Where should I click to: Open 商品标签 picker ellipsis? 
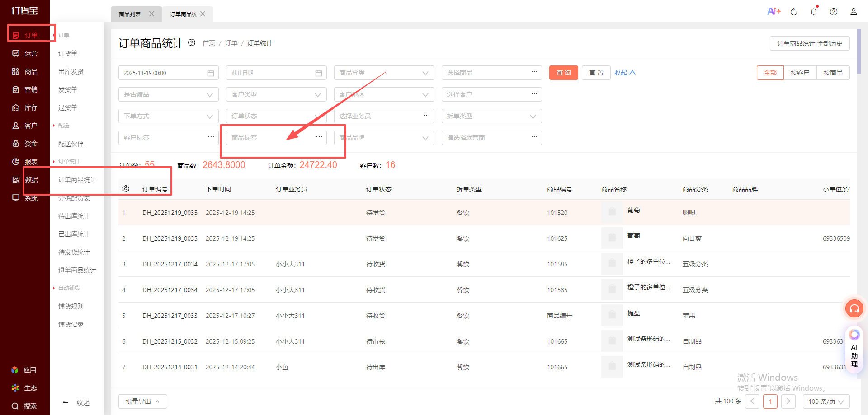pos(319,137)
